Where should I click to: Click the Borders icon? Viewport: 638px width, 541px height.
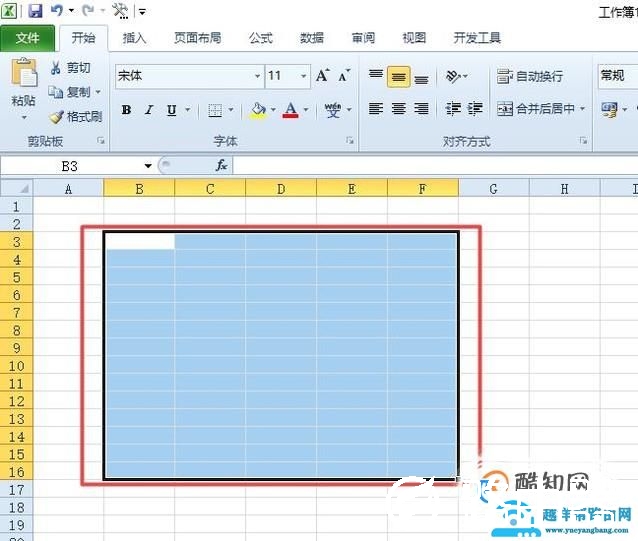(x=215, y=110)
